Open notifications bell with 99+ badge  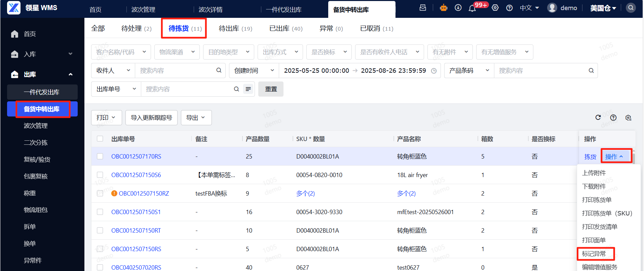[x=472, y=8]
